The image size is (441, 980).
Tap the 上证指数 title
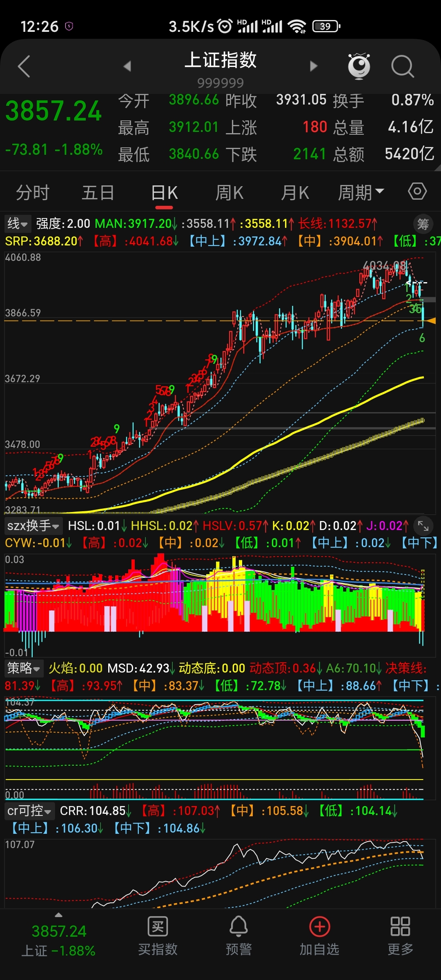coord(220,60)
